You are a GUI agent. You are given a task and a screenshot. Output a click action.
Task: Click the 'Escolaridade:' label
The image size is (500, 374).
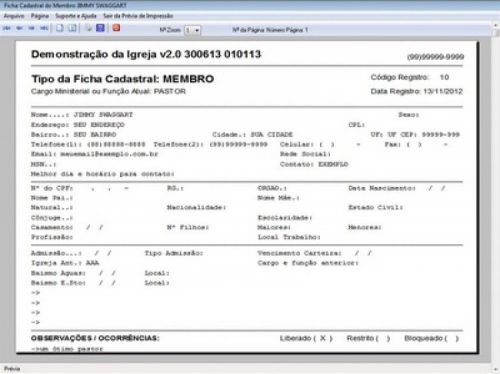point(285,218)
